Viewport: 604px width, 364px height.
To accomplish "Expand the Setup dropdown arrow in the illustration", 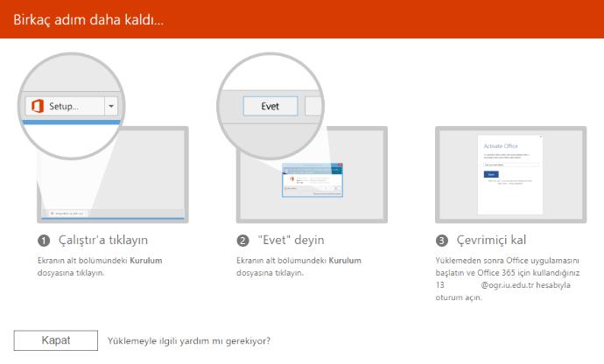I will (111, 106).
